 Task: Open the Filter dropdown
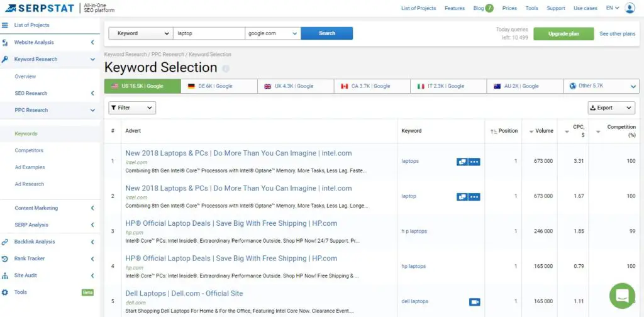click(132, 108)
